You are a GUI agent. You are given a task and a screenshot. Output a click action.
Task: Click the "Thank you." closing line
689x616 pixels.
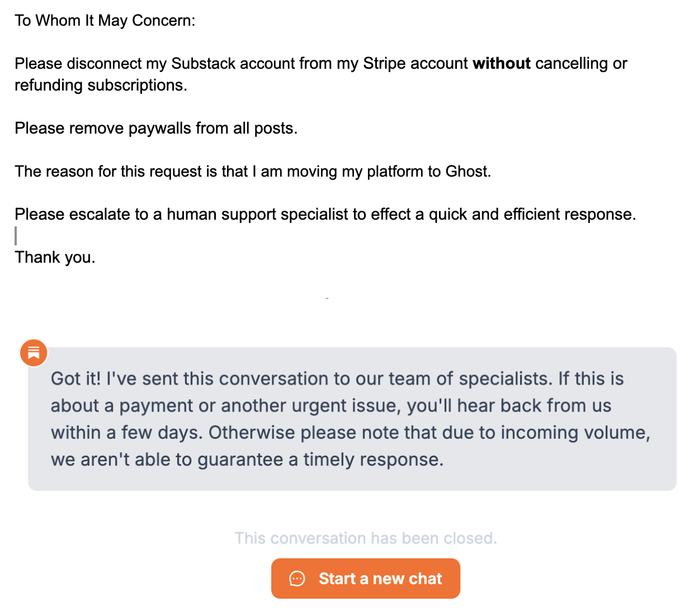click(55, 258)
